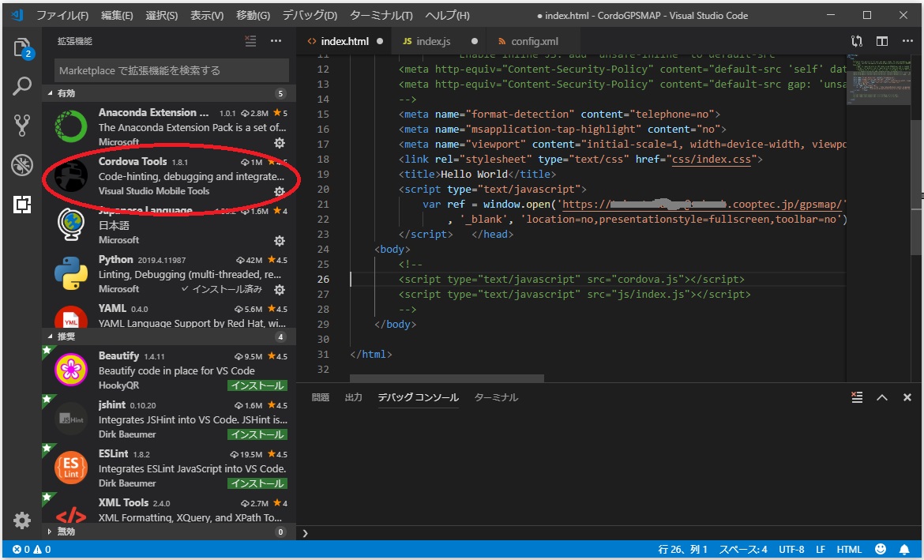Open notifications bell in status bar
924x560 pixels.
click(x=904, y=549)
